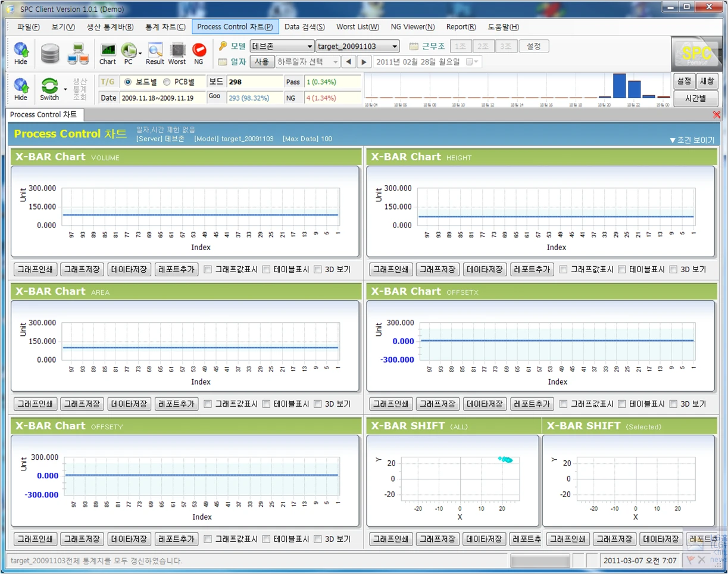The height and width of the screenshot is (574, 728).
Task: Open the Process Control 차트(P) menu
Action: 235,27
